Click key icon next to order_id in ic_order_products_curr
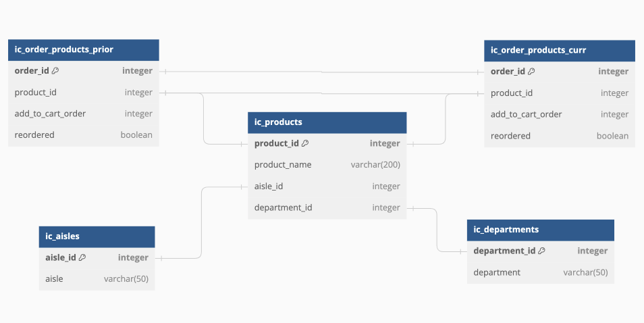644x323 pixels. 531,71
